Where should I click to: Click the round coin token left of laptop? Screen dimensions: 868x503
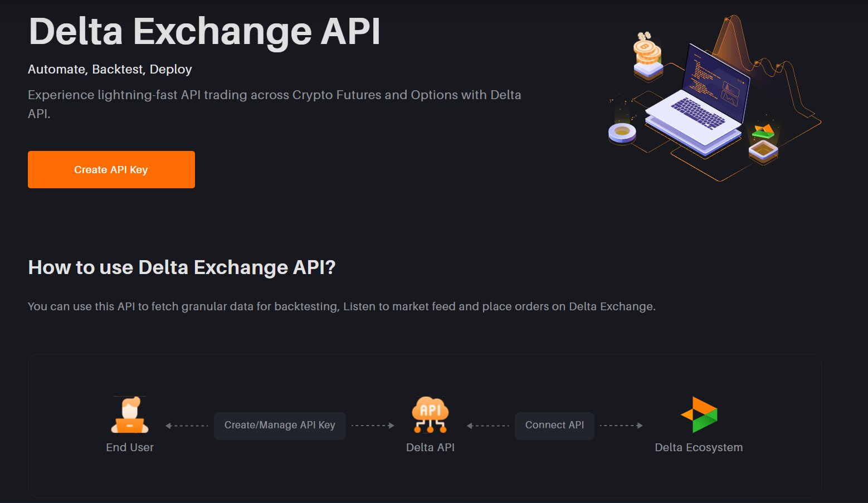coord(622,133)
